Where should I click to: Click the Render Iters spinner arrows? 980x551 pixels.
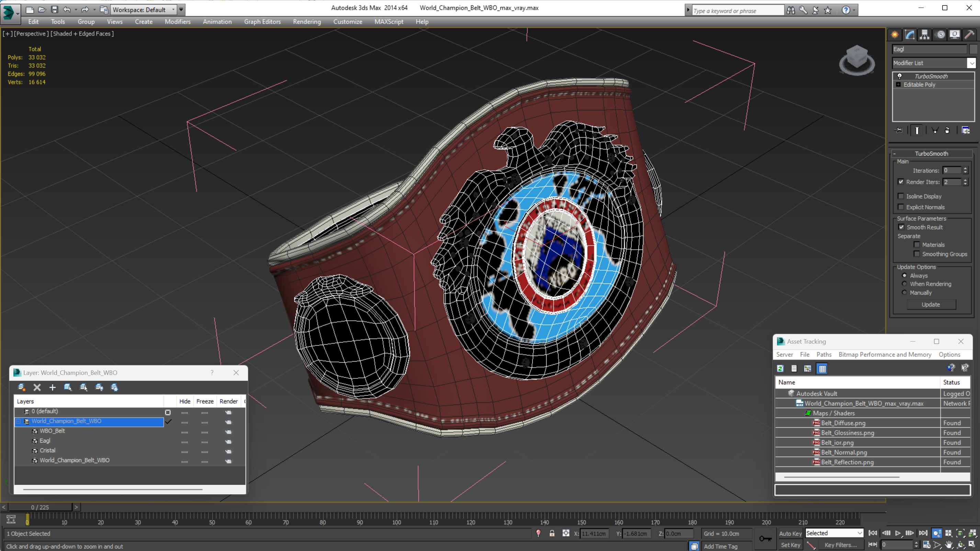(x=965, y=182)
